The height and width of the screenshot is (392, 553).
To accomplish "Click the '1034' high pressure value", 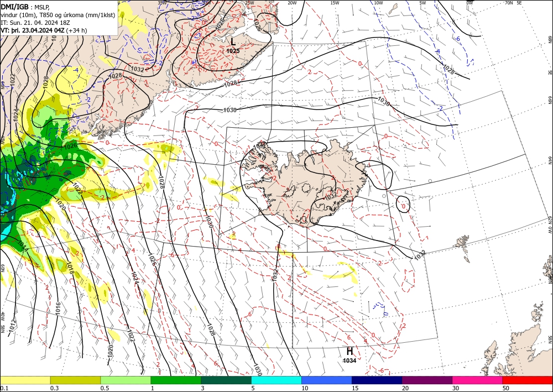I will (x=349, y=360).
